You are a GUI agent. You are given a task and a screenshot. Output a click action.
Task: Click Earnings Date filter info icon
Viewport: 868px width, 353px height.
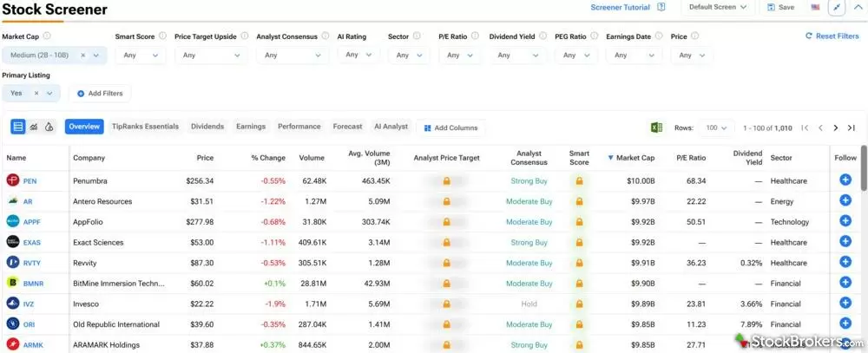point(659,36)
